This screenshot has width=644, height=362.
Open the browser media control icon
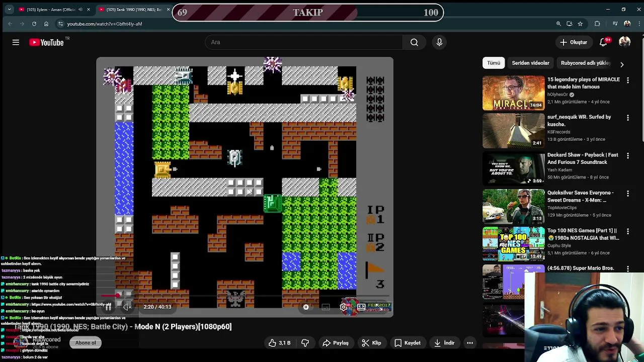pos(615,24)
